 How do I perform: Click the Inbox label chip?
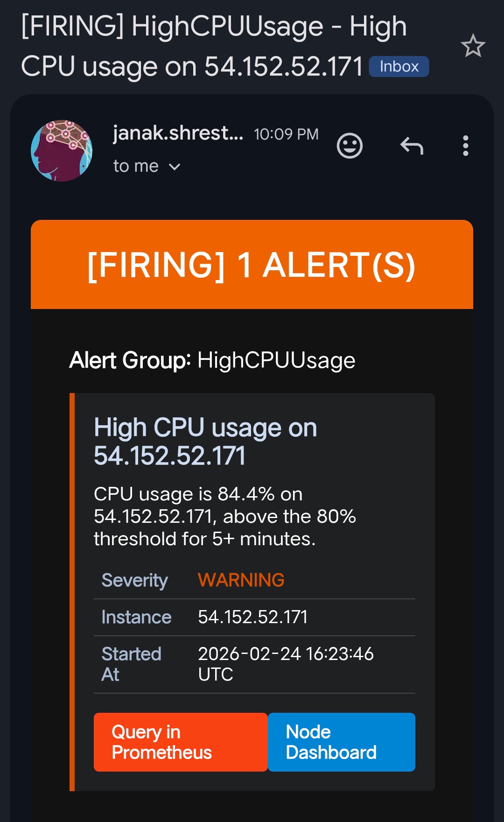point(398,66)
